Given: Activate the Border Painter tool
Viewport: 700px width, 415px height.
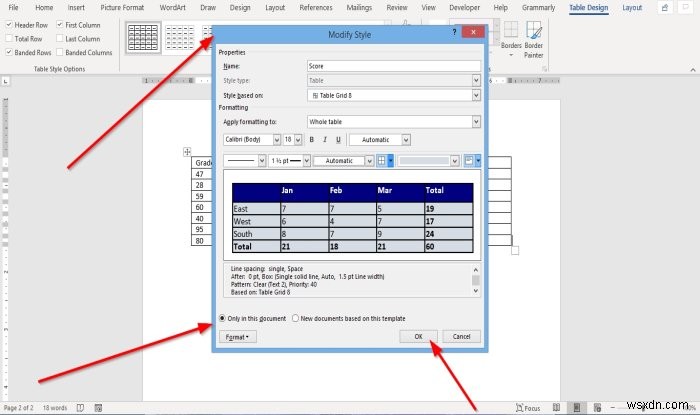Looking at the screenshot, I should point(533,39).
